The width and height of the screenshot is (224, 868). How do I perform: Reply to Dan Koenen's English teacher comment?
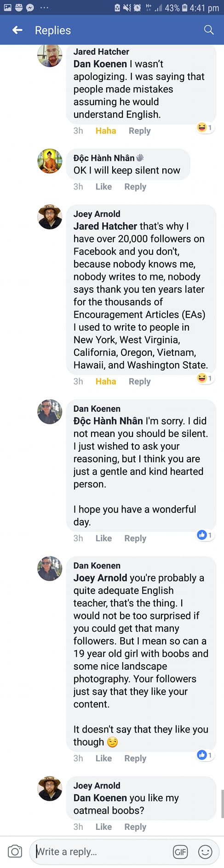click(x=135, y=758)
